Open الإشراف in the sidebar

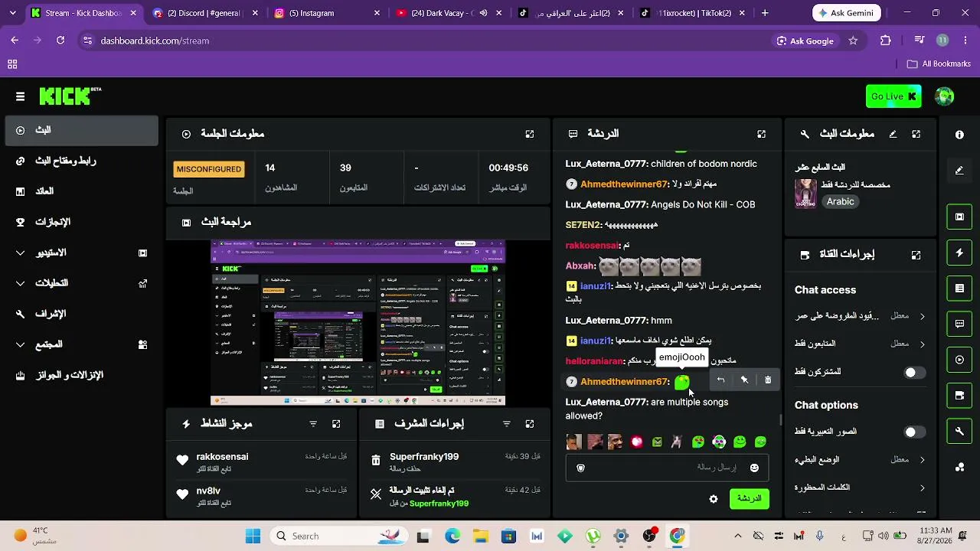(81, 314)
